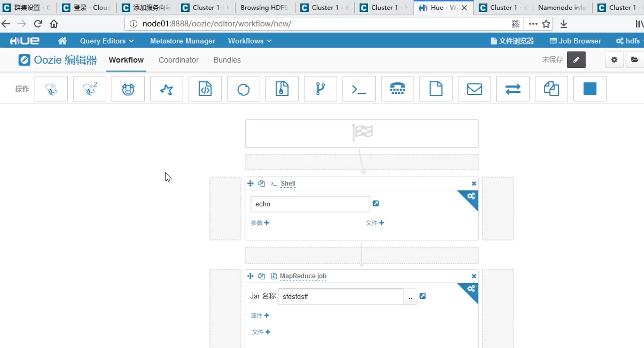Click the echo command input field
The width and height of the screenshot is (644, 348).
click(310, 204)
